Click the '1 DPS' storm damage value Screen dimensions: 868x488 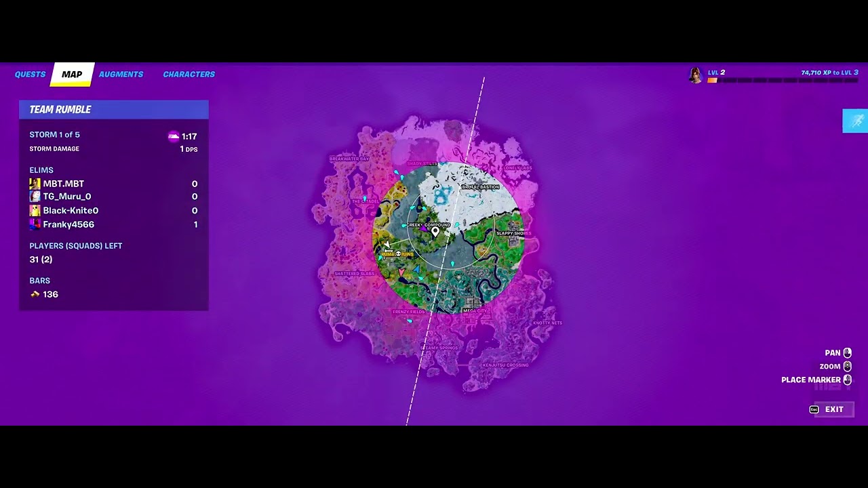click(x=189, y=149)
